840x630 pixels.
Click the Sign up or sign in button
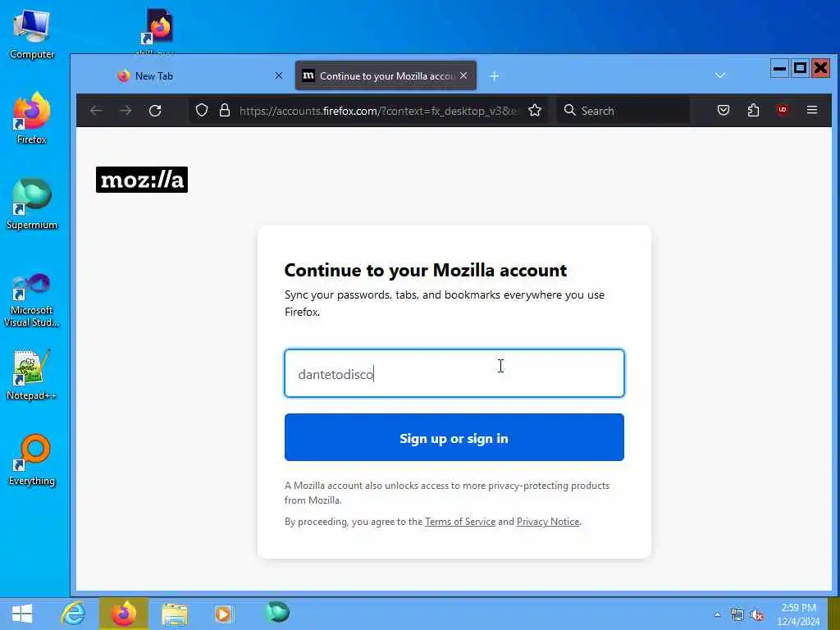click(454, 437)
